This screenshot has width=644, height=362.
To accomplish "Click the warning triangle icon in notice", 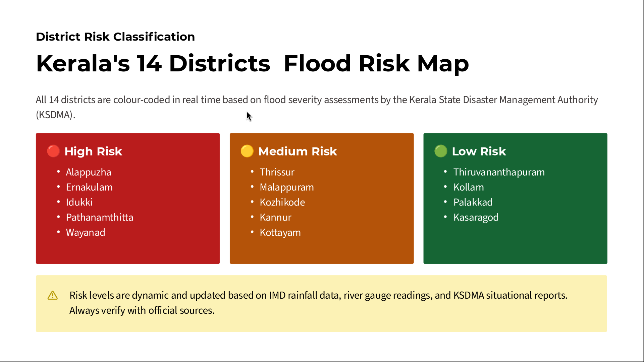I will click(53, 295).
